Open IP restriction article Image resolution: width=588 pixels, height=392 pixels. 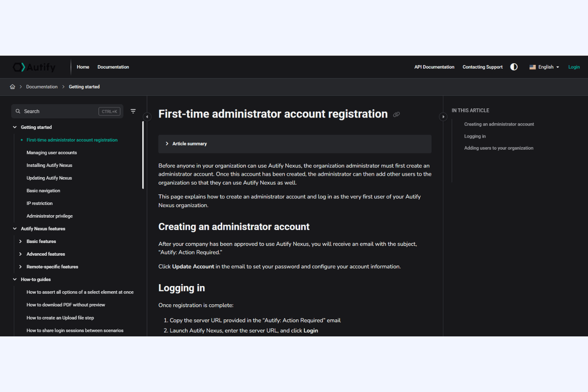point(39,203)
